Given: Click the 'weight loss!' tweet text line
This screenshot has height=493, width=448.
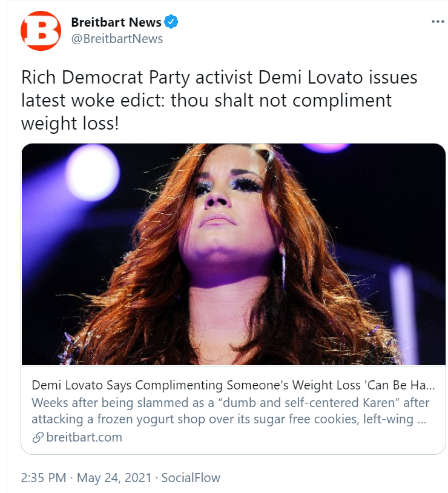Looking at the screenshot, I should [70, 123].
